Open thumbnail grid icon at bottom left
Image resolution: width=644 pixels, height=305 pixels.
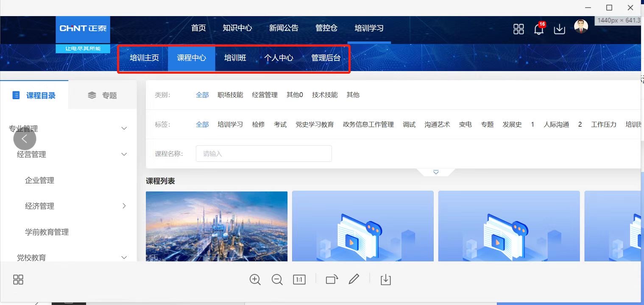(18, 280)
